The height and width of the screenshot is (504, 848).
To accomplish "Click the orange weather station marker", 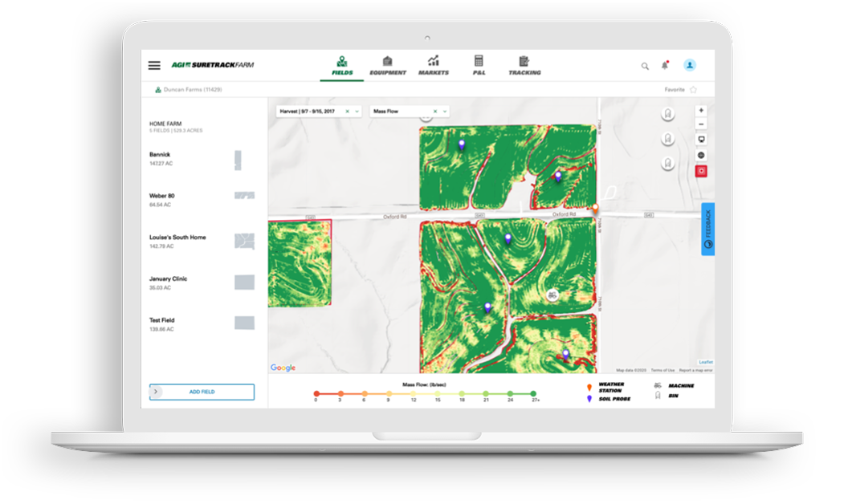I will click(595, 209).
